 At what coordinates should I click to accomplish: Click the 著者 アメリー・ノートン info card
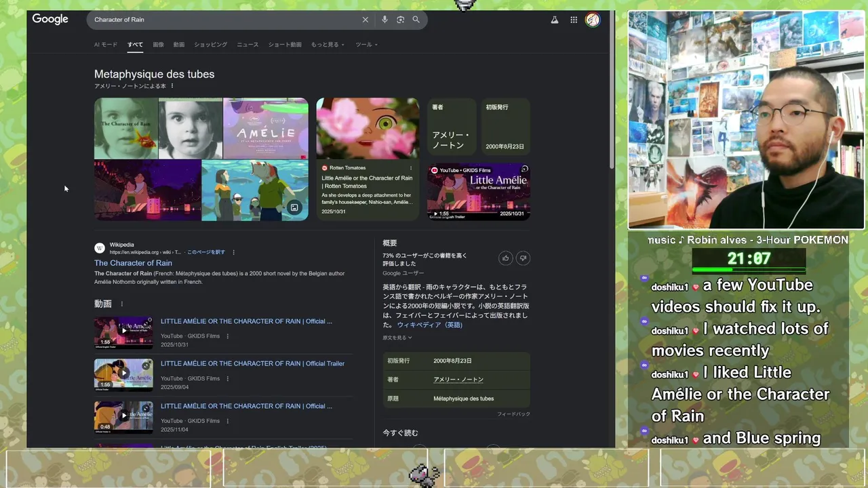[452, 127]
